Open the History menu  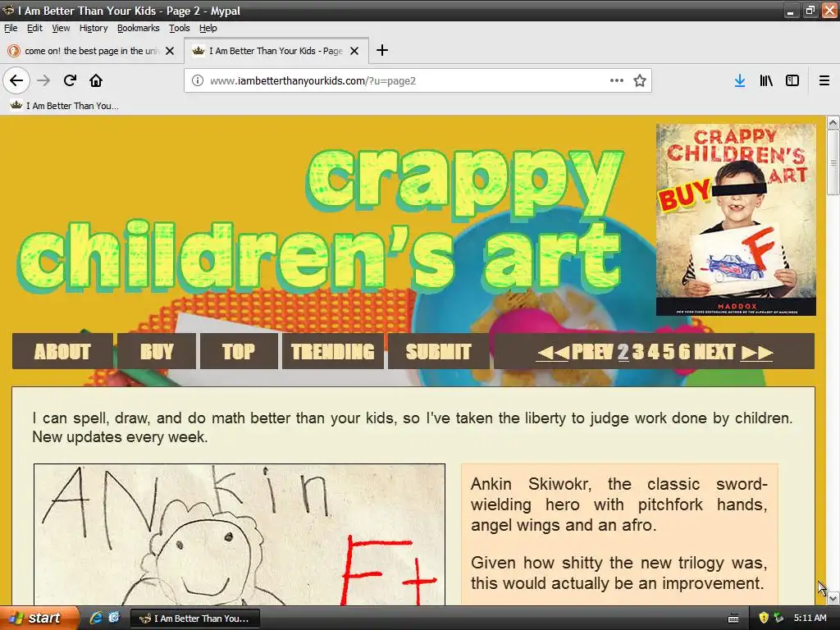[x=94, y=28]
